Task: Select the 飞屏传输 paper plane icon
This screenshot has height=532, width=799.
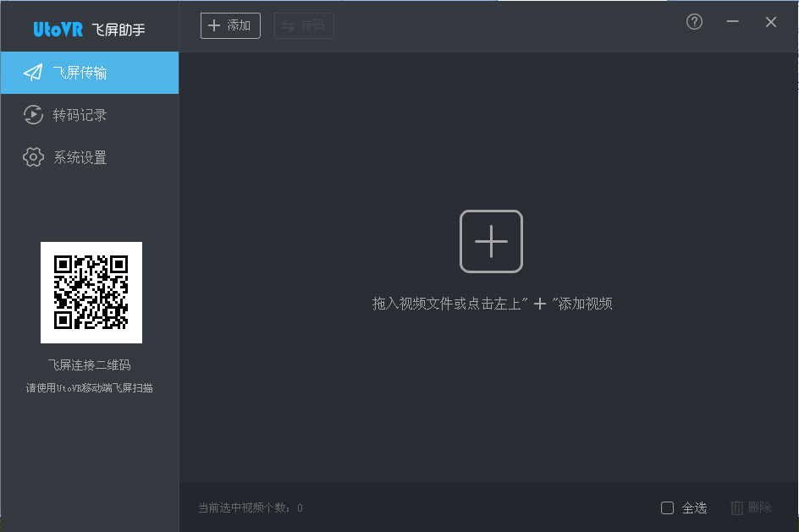Action: (32, 73)
